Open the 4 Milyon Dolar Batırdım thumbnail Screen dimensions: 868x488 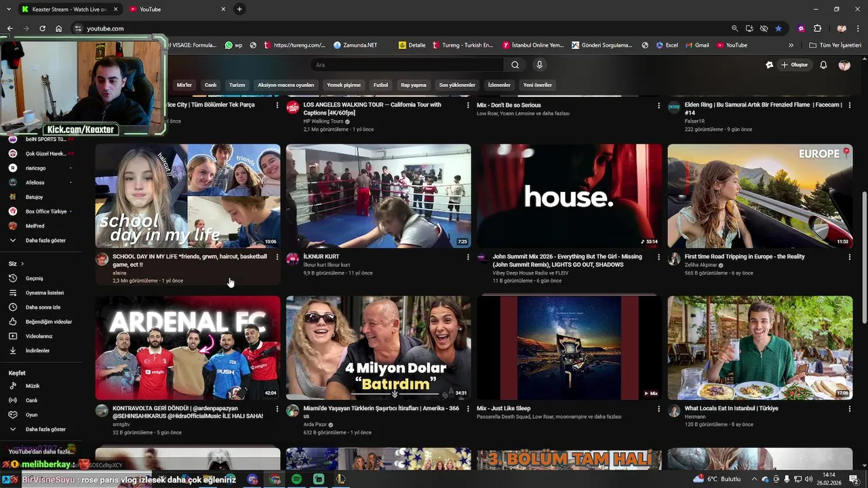pos(378,348)
